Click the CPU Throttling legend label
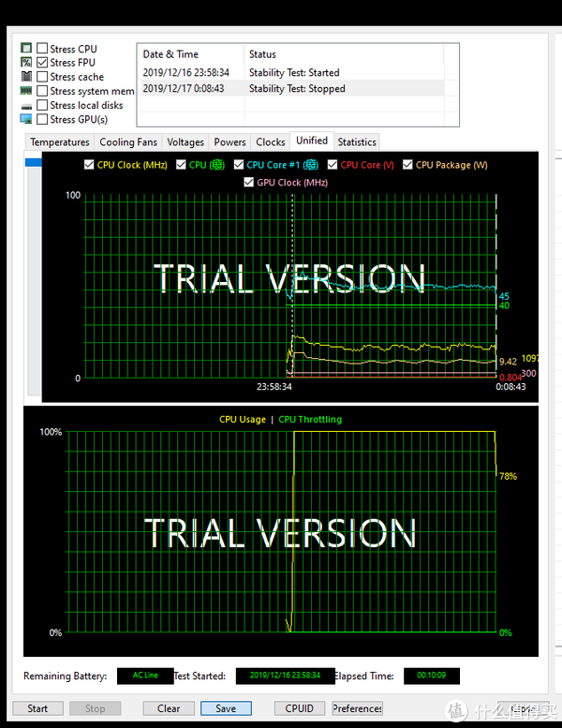Viewport: 562px width, 728px height. click(310, 420)
